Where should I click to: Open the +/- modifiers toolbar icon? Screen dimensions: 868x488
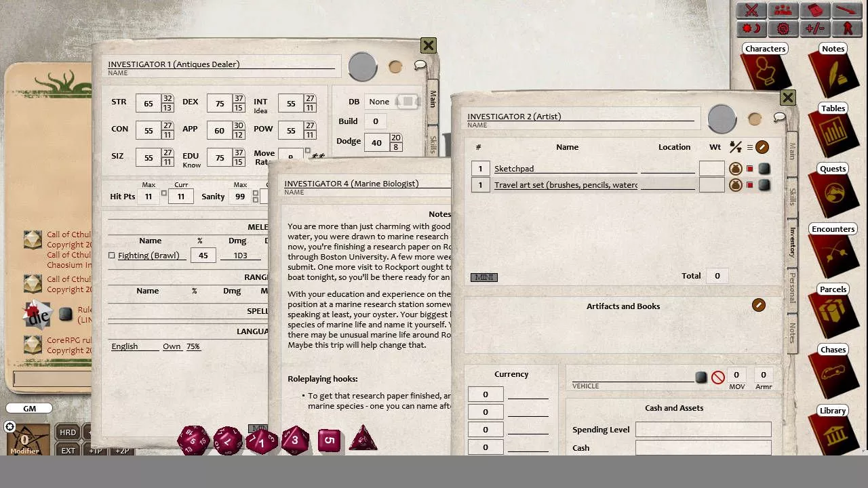815,28
